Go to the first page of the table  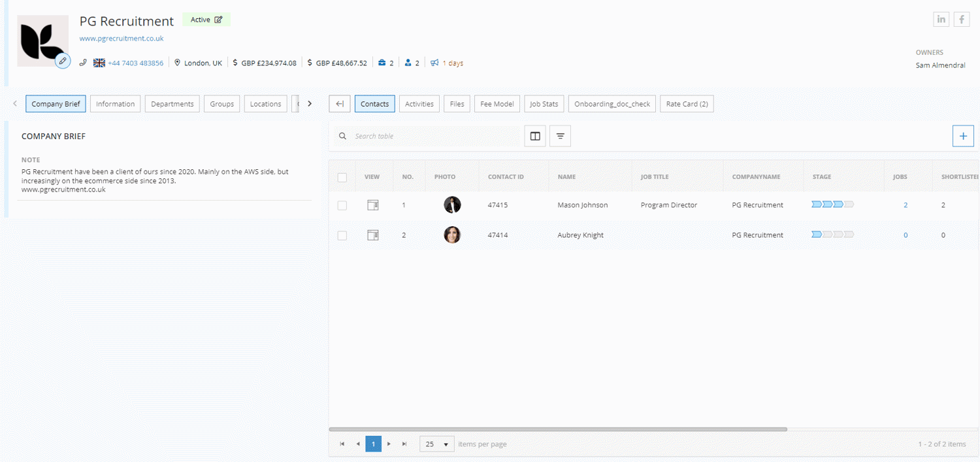click(342, 444)
